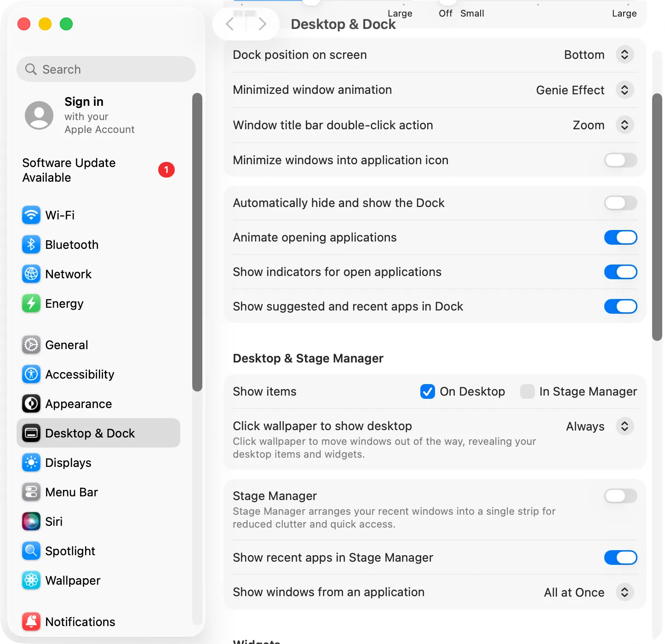
Task: Select the Wallpaper flower icon
Action: pyautogui.click(x=31, y=580)
